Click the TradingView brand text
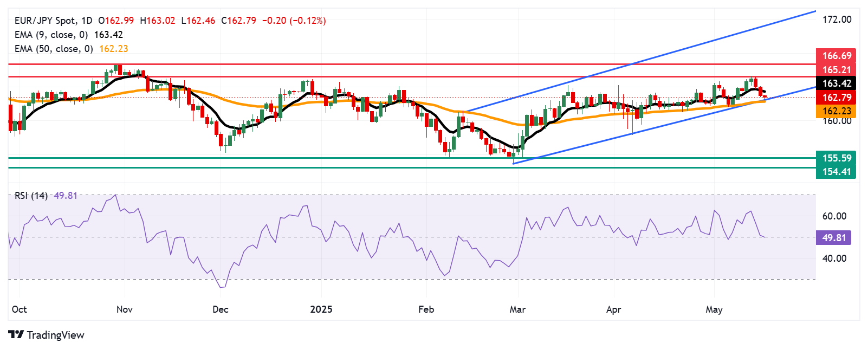This screenshot has width=868, height=349. pos(55,335)
